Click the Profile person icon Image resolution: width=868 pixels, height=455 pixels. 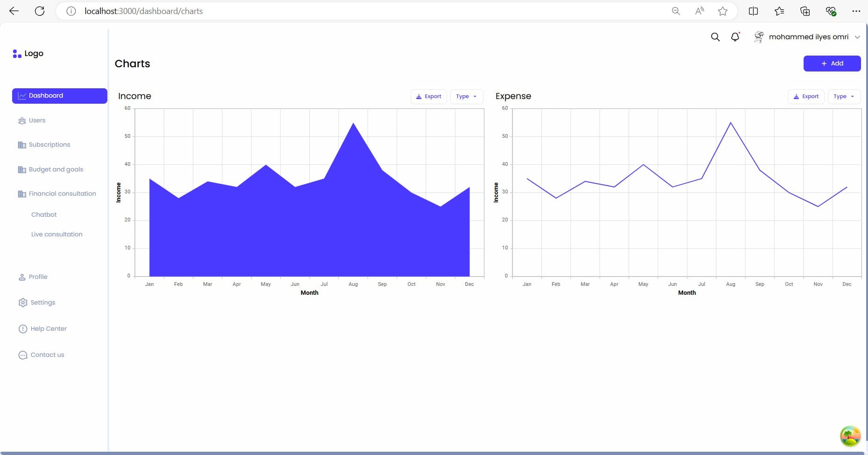[22, 277]
